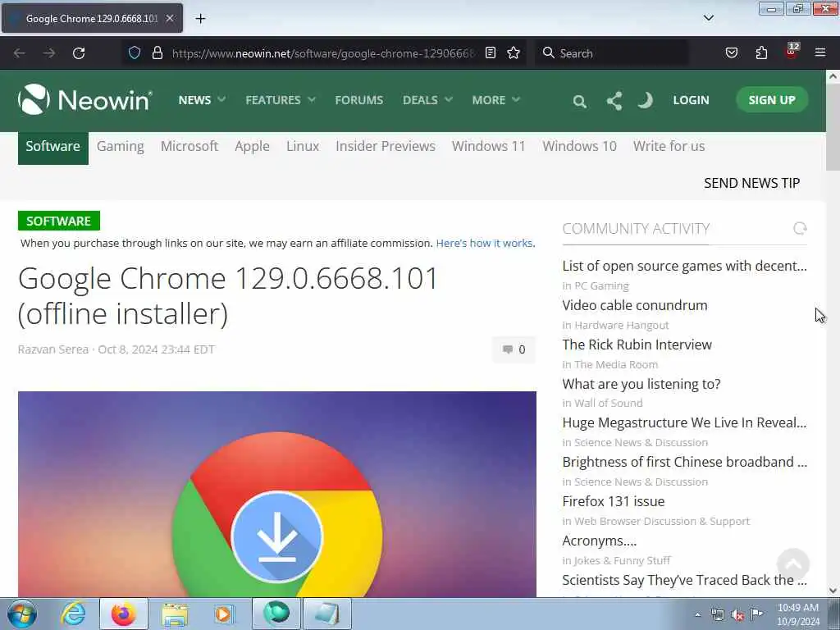The height and width of the screenshot is (630, 840).
Task: Click the SIGN UP button
Action: [x=771, y=99]
